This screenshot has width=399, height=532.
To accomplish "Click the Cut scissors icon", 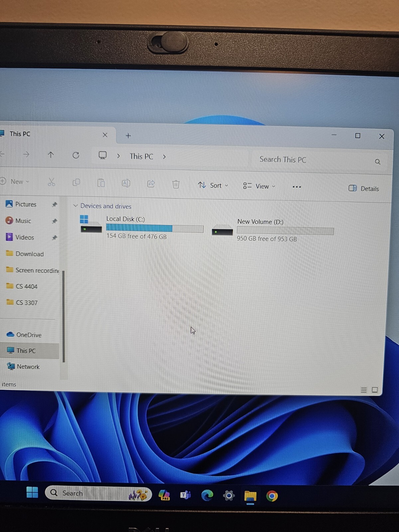I will pos(52,182).
